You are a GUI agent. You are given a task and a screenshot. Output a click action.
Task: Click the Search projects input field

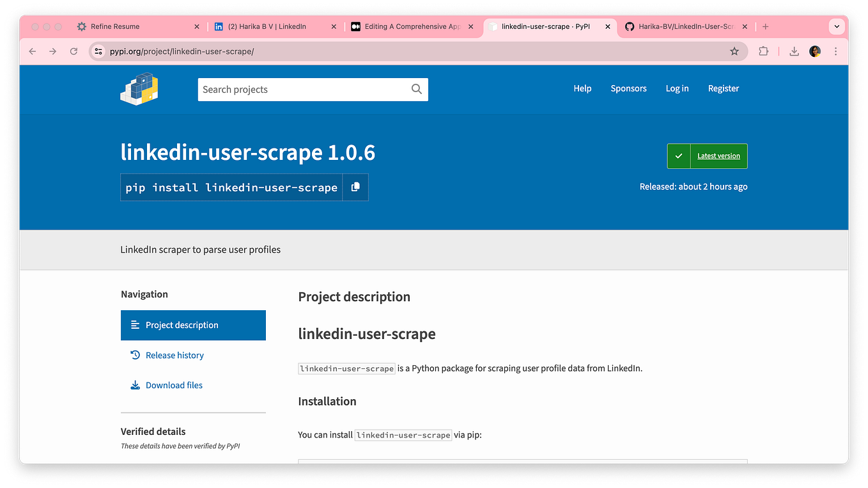point(300,89)
